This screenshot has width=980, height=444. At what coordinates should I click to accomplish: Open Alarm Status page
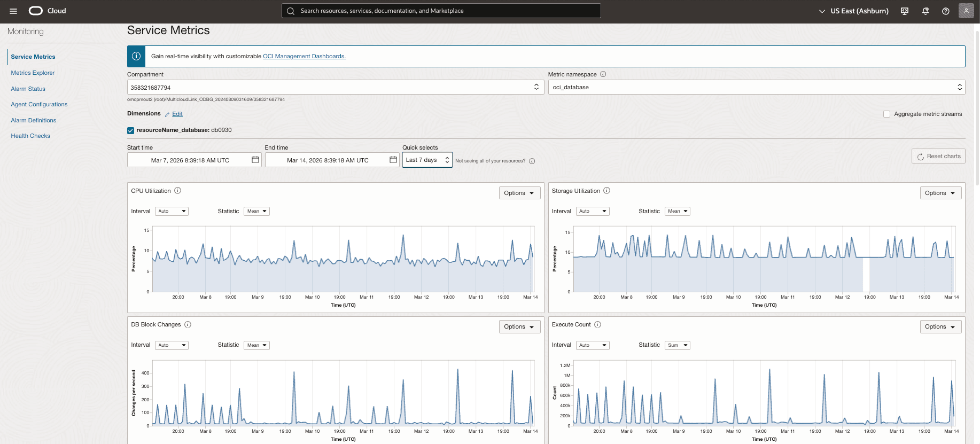click(x=28, y=89)
